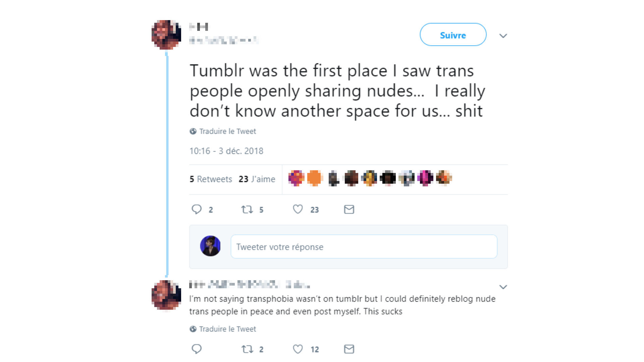
Task: Follow the account with the Suivre button
Action: (x=453, y=35)
